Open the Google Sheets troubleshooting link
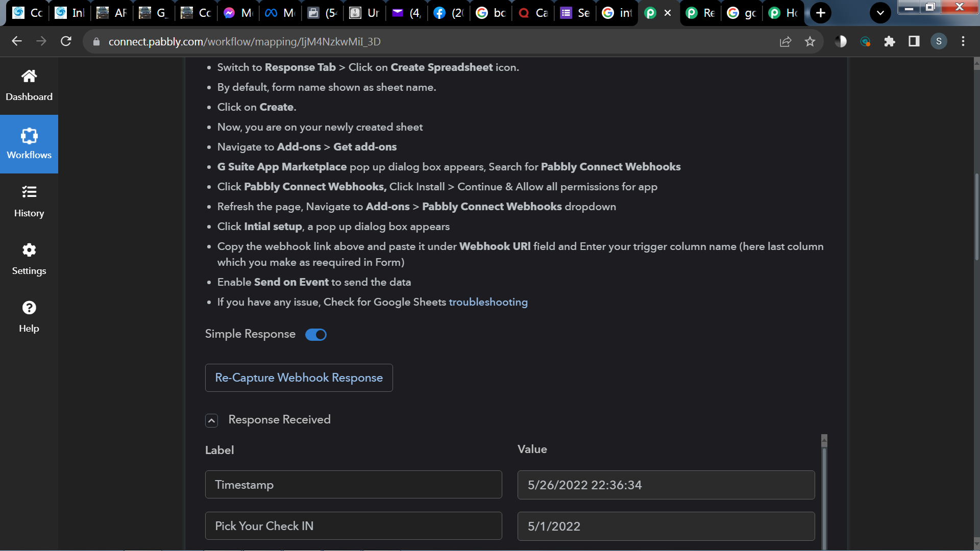Viewport: 980px width, 551px height. point(488,302)
